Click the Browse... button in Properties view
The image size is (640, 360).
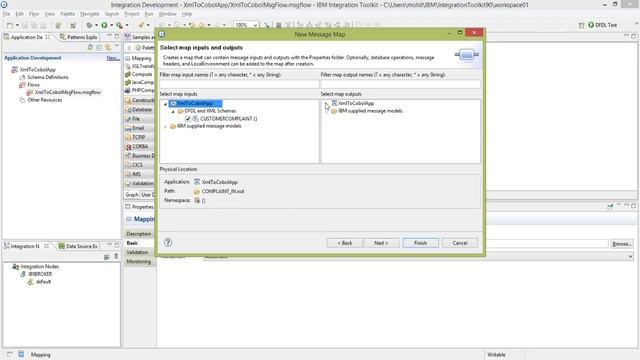point(622,244)
